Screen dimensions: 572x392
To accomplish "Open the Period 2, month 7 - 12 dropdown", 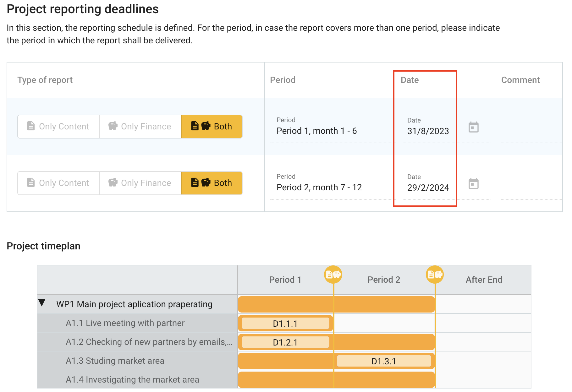I will pos(330,188).
